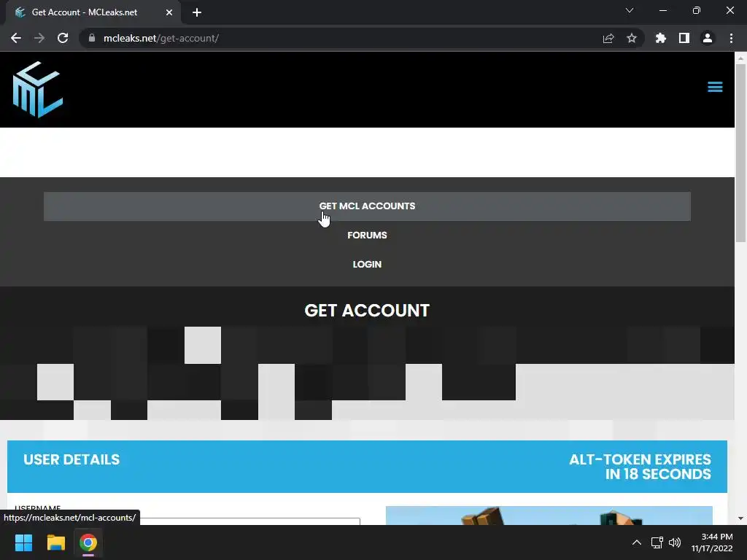The height and width of the screenshot is (560, 747).
Task: Go back with the browser back arrow
Action: coord(16,38)
